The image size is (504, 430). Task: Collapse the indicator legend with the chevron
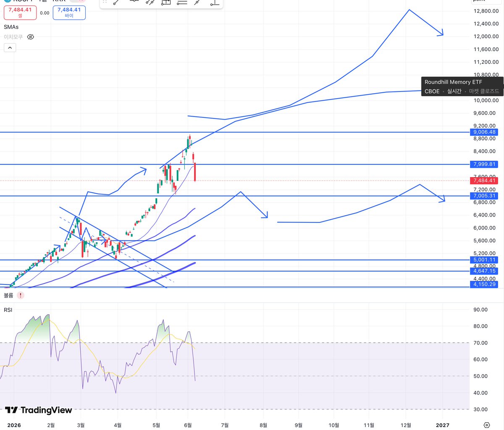tap(10, 48)
